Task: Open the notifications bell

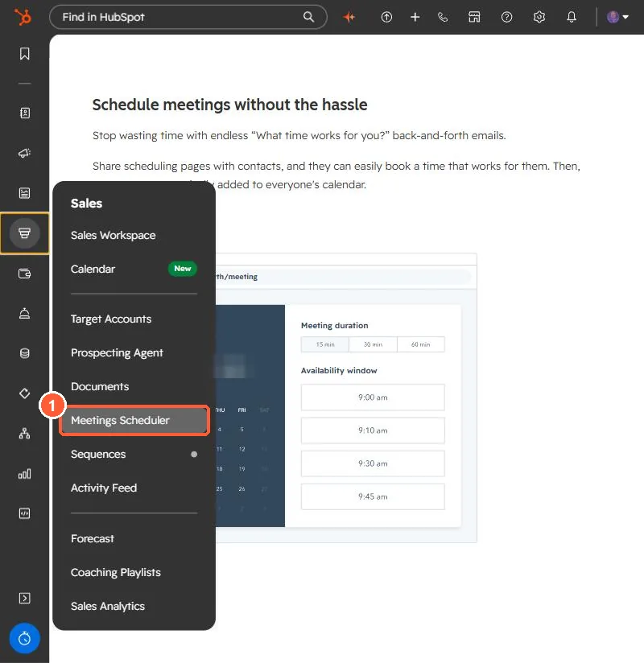Action: click(572, 17)
